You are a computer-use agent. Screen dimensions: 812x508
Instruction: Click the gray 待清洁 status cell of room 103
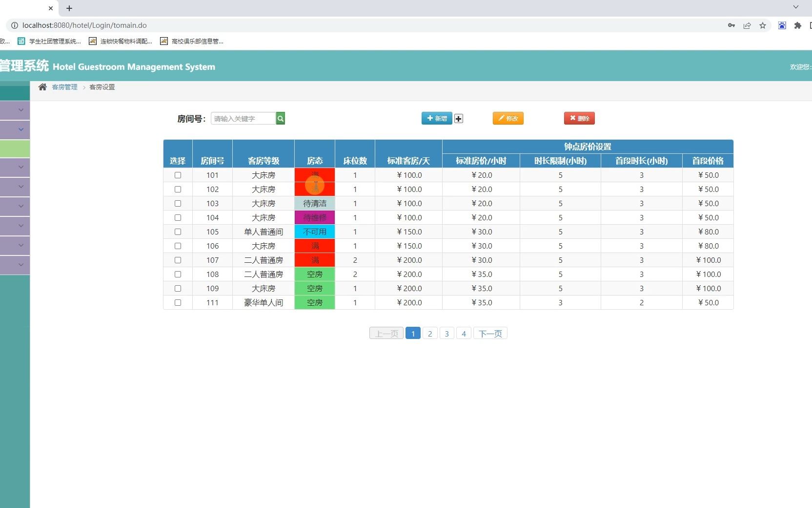point(315,203)
